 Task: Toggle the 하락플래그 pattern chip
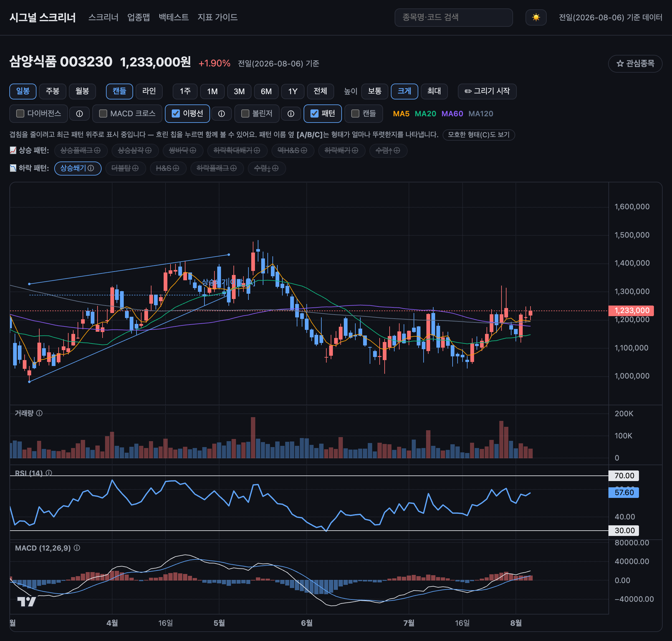tap(217, 168)
